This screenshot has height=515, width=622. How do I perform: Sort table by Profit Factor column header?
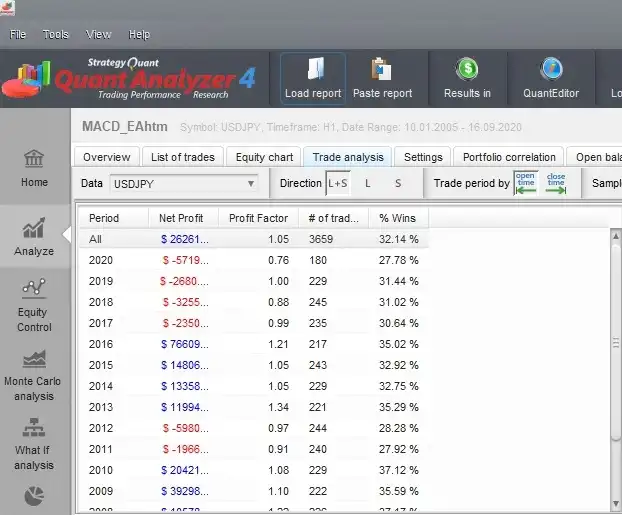point(258,218)
